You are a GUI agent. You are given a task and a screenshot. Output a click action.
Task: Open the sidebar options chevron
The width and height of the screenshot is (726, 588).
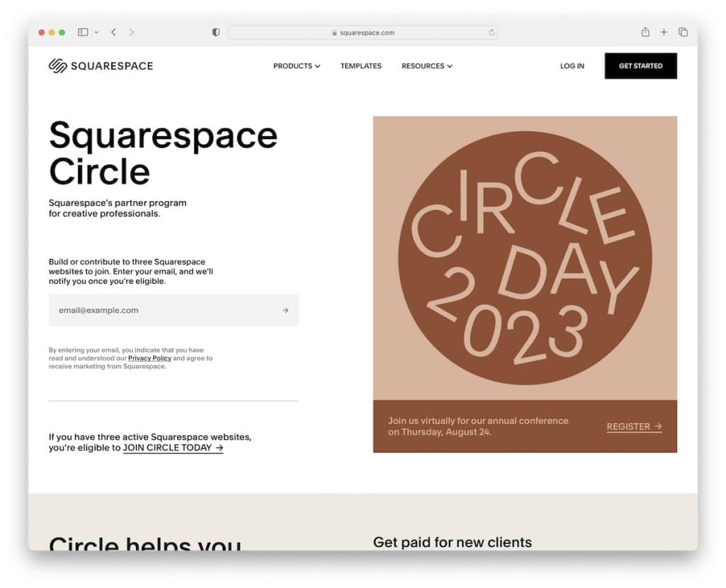click(96, 33)
